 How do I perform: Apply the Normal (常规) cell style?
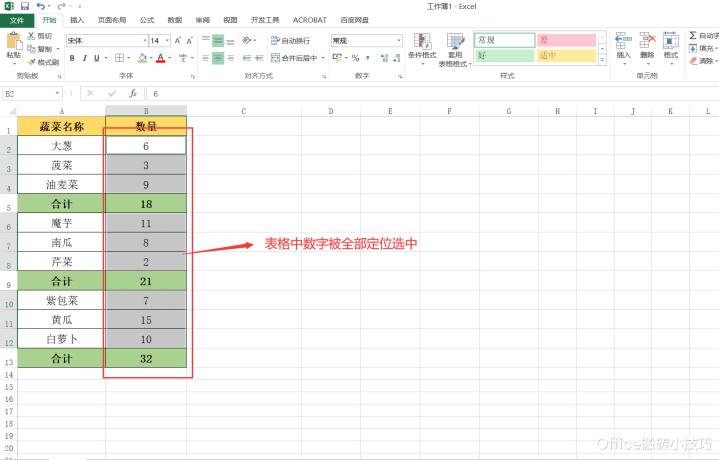coord(504,40)
